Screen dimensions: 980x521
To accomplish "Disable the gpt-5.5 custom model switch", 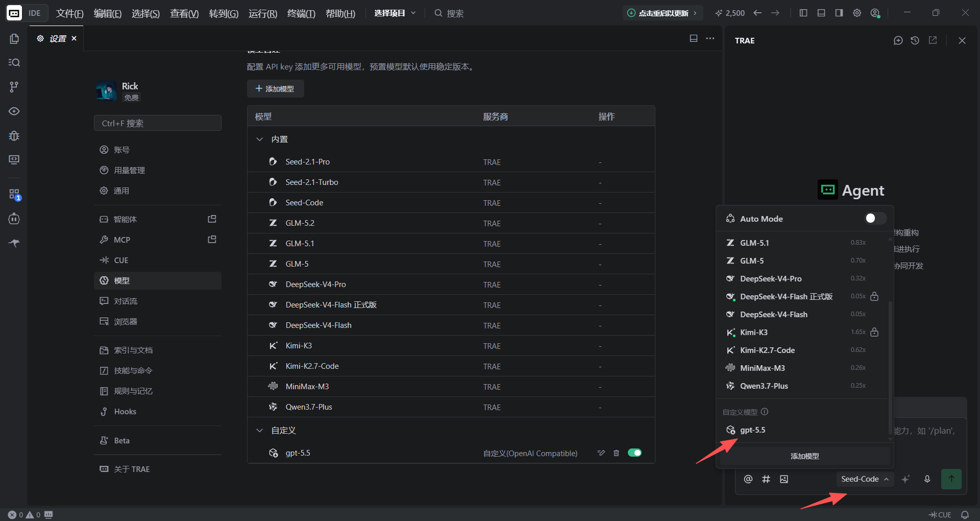I will 634,453.
